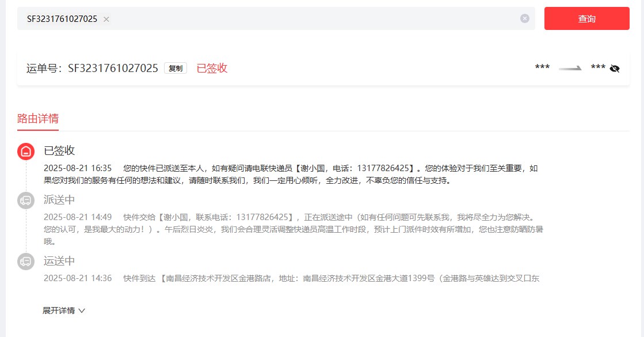Click inside the waybill search input field
This screenshot has height=337, width=644.
click(x=276, y=18)
